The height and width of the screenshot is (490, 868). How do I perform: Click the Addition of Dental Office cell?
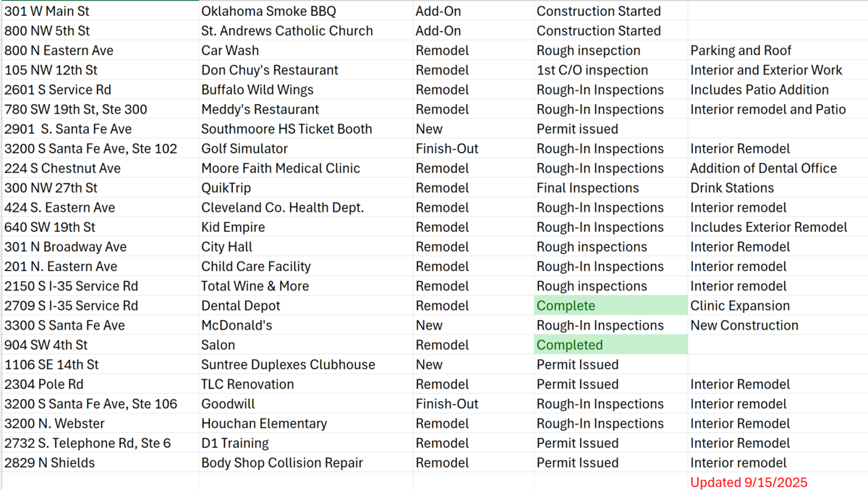point(778,168)
